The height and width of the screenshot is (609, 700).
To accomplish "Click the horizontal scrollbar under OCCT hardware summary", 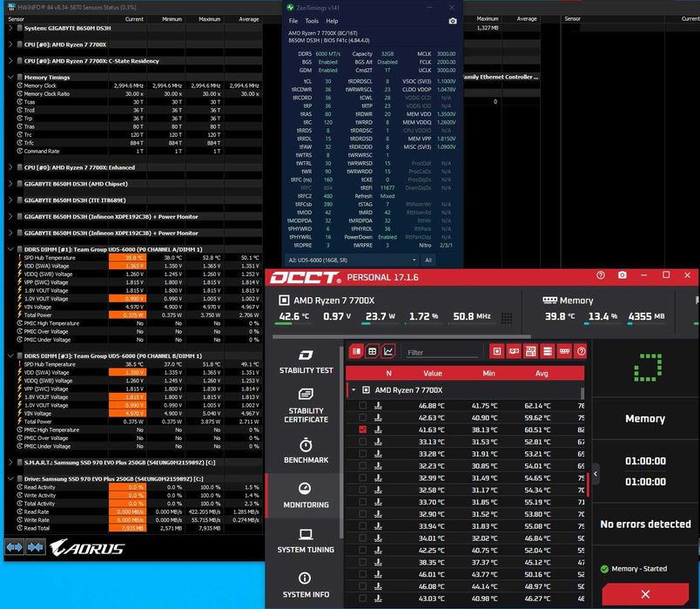I will pyautogui.click(x=401, y=336).
